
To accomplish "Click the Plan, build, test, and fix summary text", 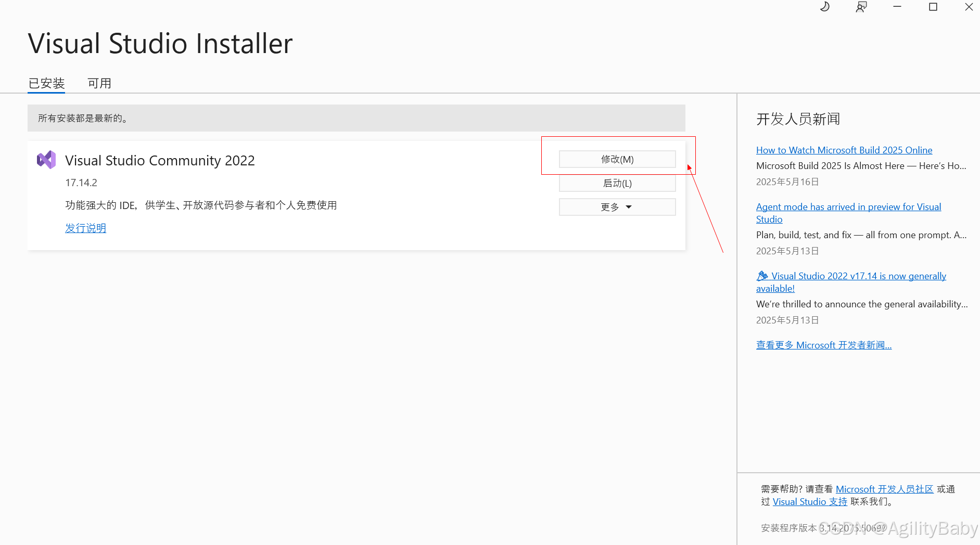I will [x=861, y=235].
